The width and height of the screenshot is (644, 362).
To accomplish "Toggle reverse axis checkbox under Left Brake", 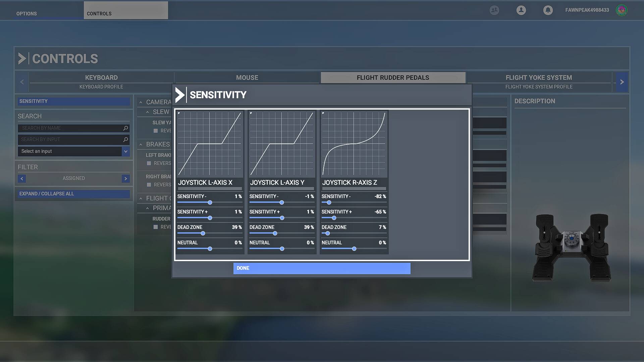I will click(149, 163).
